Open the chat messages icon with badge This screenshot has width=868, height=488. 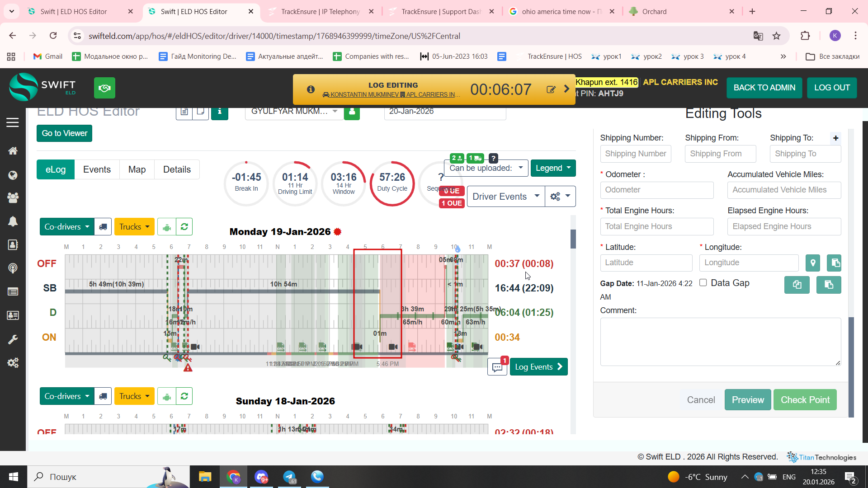pos(497,367)
